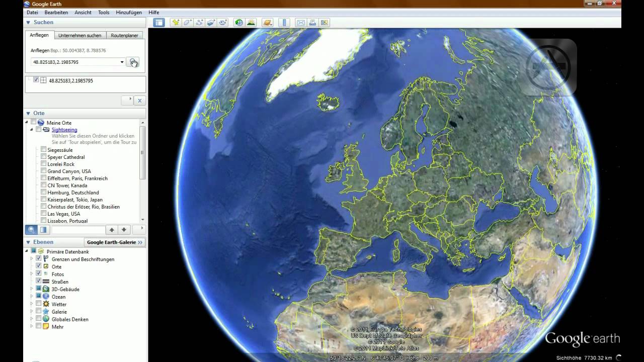Open the Bearbeiten menu
This screenshot has width=644, height=362.
pos(56,12)
